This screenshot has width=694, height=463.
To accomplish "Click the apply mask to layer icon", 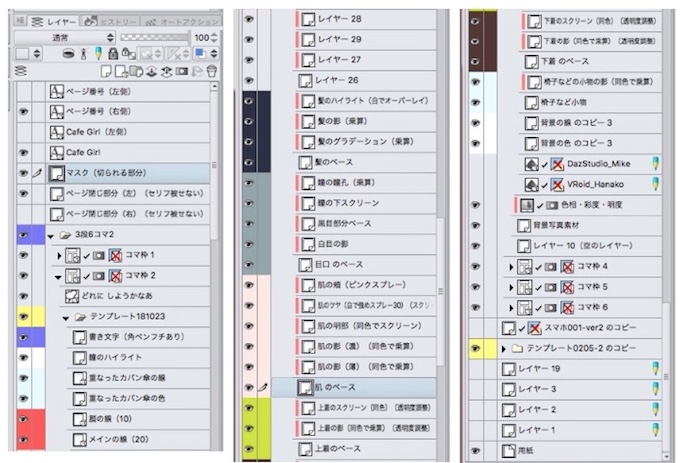I will click(197, 71).
